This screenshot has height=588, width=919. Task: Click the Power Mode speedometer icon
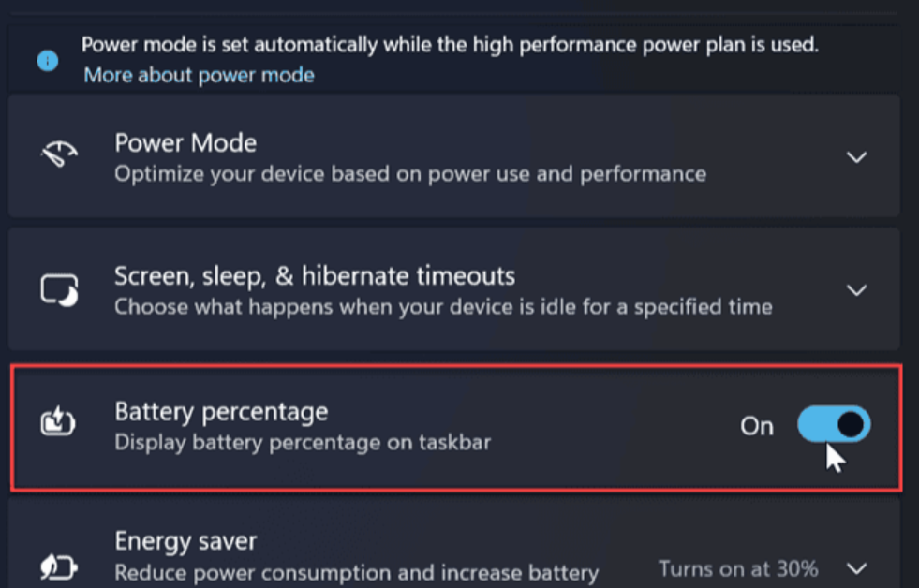[58, 155]
